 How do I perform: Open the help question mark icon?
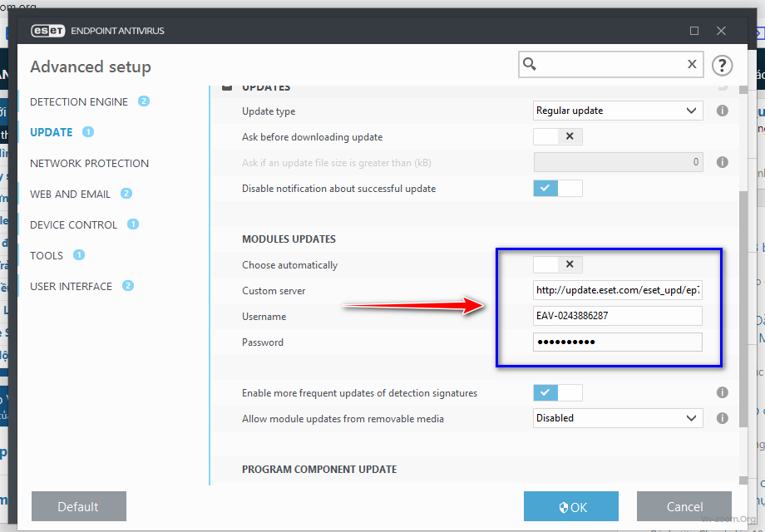coord(722,65)
